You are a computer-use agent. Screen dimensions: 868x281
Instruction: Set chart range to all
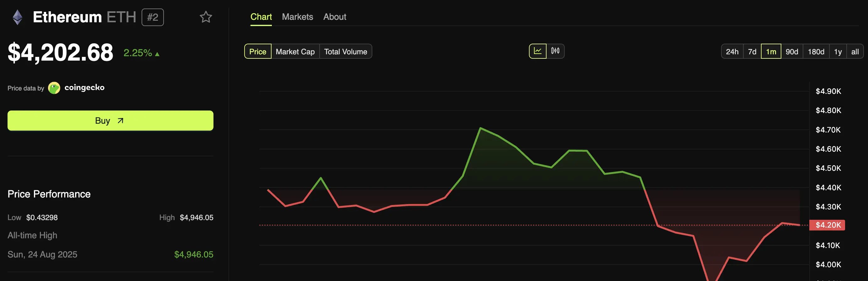pos(855,51)
